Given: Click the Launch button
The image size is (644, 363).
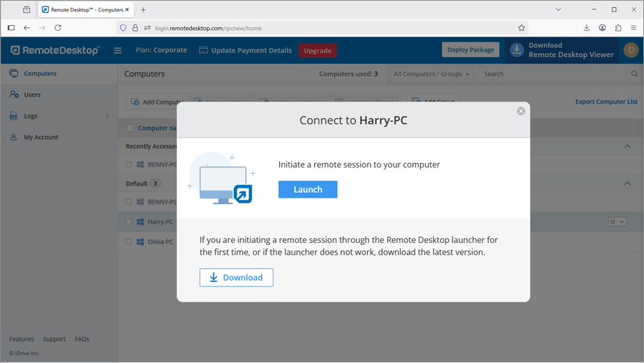Looking at the screenshot, I should [x=308, y=189].
